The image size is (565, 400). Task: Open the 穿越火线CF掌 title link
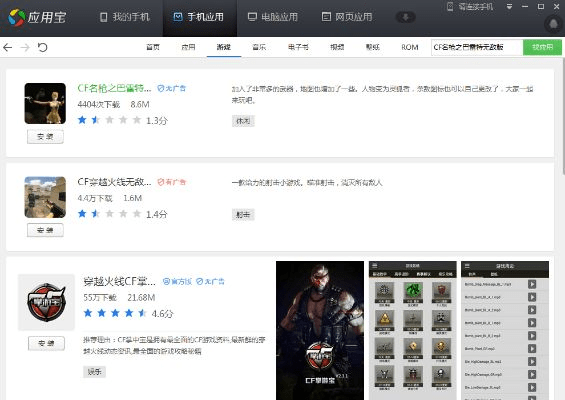tap(120, 281)
